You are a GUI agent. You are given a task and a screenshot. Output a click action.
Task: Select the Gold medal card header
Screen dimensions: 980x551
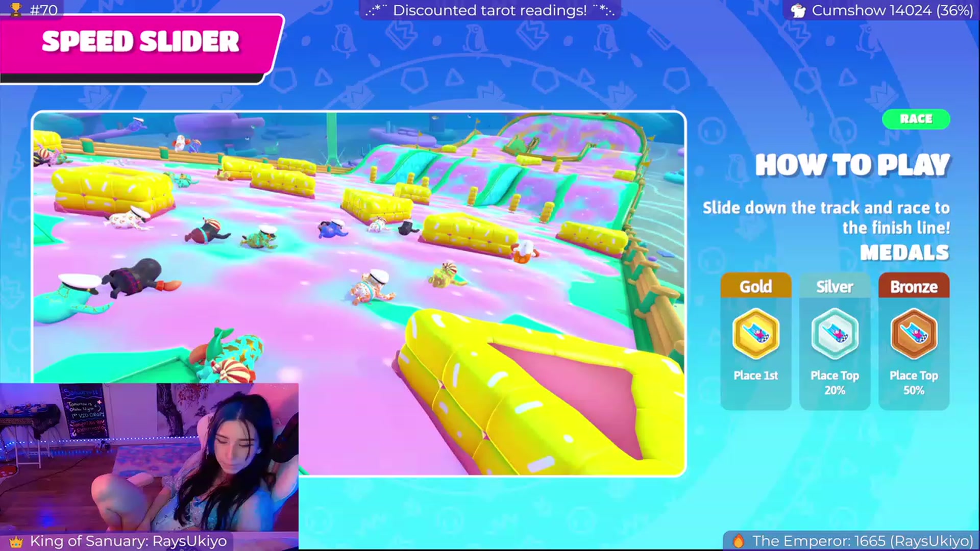coord(756,286)
